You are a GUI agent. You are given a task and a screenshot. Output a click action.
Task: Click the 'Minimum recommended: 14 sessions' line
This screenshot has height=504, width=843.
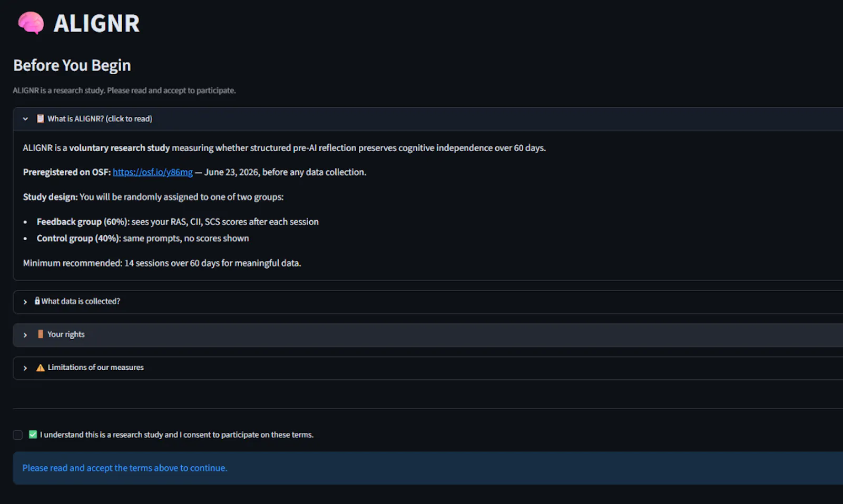(162, 263)
